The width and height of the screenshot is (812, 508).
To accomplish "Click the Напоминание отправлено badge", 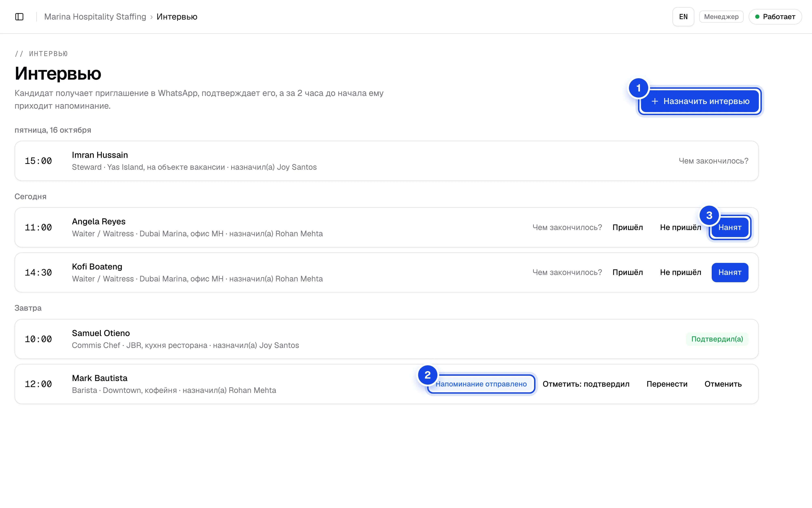I will [x=481, y=384].
